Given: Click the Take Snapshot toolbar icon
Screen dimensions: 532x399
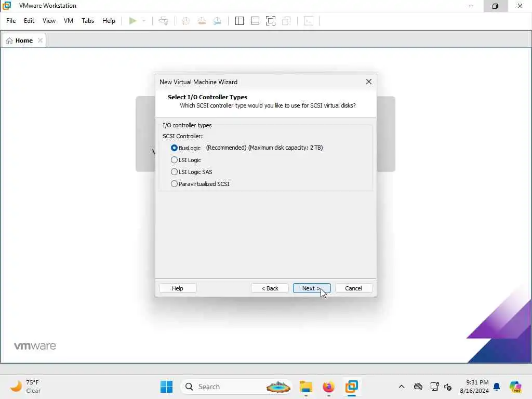Looking at the screenshot, I should [185, 21].
